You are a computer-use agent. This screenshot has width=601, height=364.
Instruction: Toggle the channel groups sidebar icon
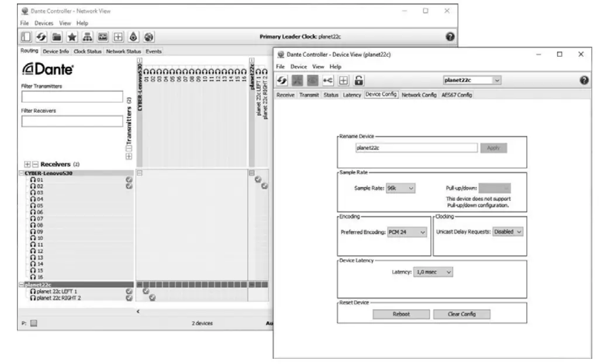(25, 38)
